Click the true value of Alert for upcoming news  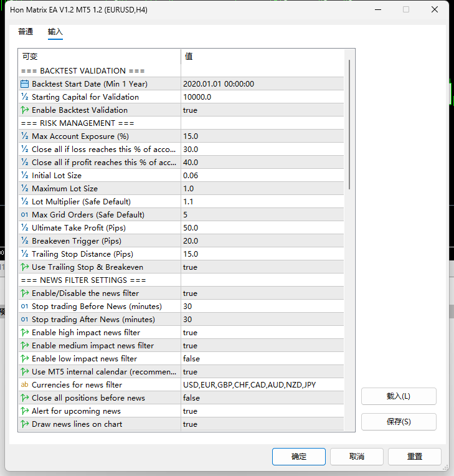point(191,411)
